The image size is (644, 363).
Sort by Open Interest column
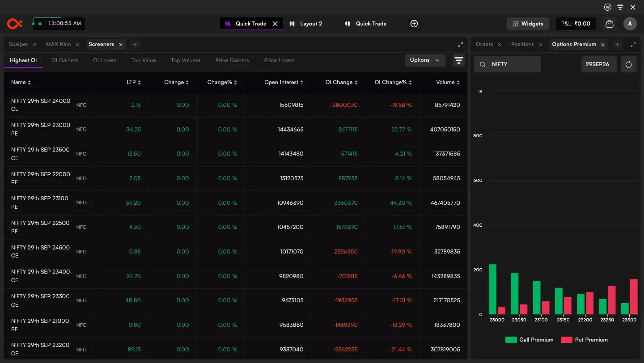(284, 82)
